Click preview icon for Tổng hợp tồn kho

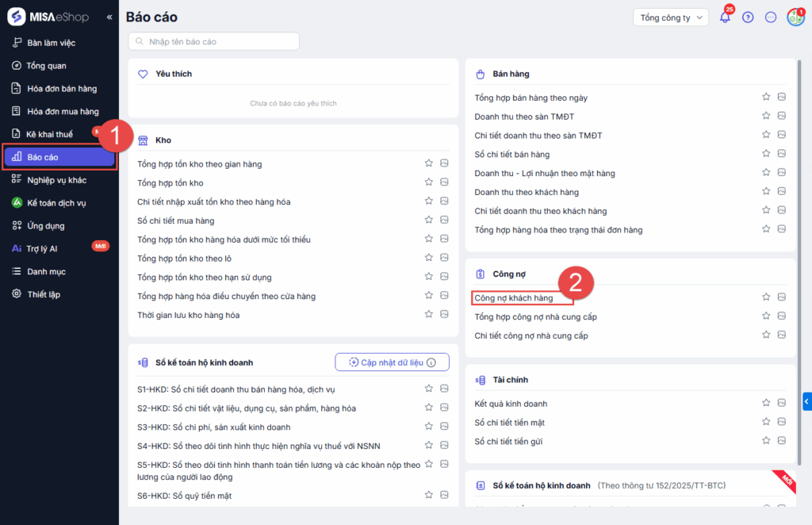click(x=445, y=183)
